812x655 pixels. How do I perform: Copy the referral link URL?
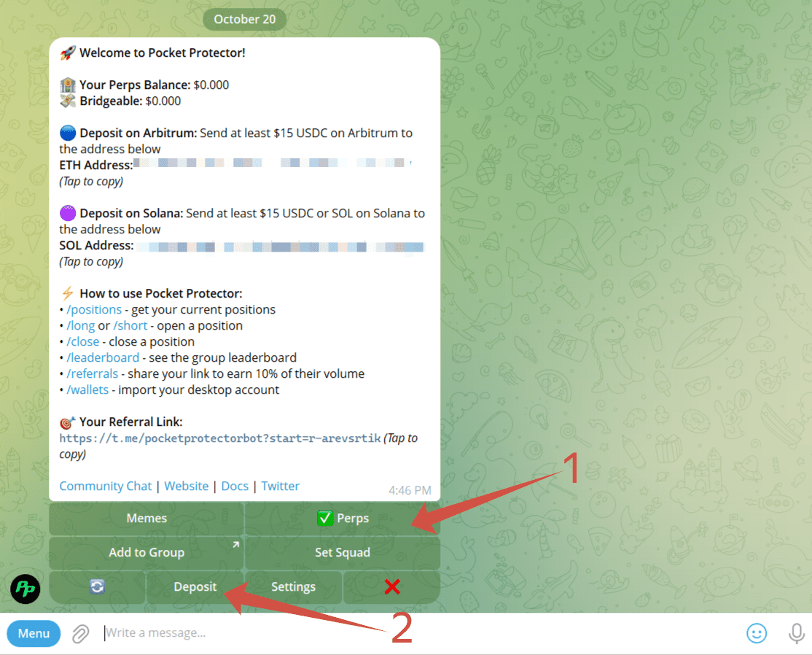220,438
